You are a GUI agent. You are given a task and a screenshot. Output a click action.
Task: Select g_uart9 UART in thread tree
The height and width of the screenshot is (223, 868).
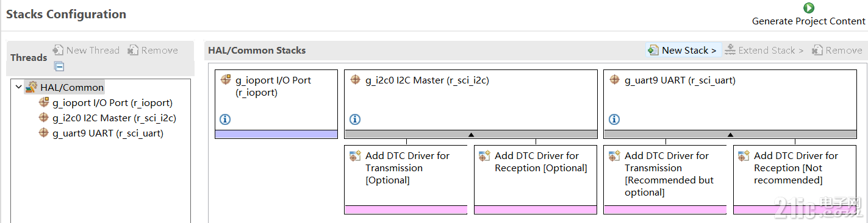click(x=101, y=133)
